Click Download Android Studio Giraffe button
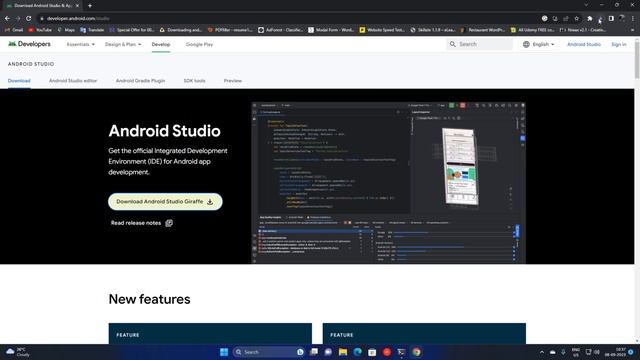 [165, 202]
